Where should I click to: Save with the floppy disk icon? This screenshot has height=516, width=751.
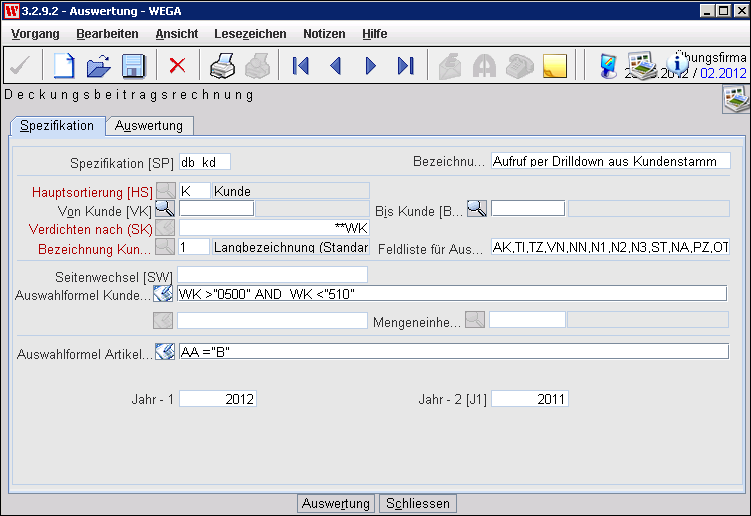pyautogui.click(x=133, y=66)
